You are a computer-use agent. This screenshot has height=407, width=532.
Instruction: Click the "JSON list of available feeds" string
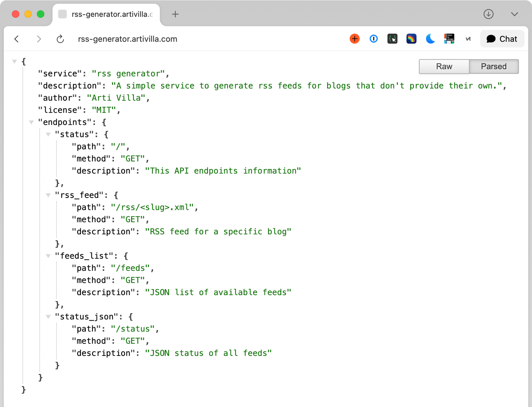click(x=218, y=293)
